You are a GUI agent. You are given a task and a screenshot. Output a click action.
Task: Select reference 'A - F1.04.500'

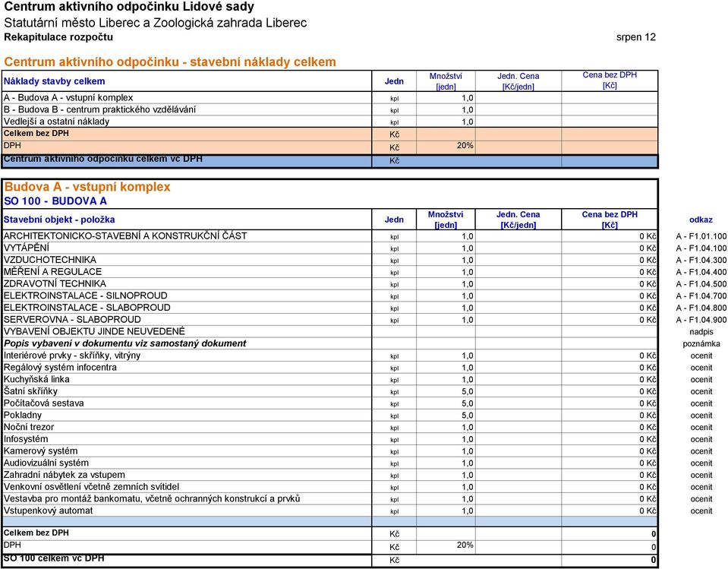tap(701, 284)
